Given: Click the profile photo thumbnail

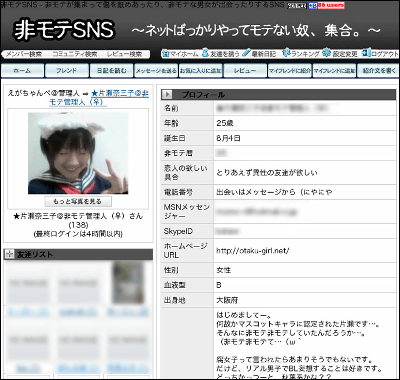Looking at the screenshot, I should (x=78, y=153).
